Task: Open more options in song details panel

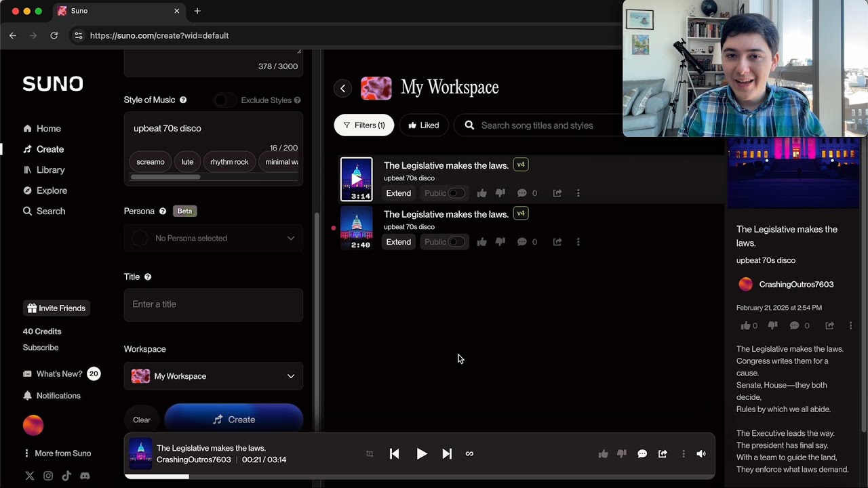Action: tap(850, 326)
